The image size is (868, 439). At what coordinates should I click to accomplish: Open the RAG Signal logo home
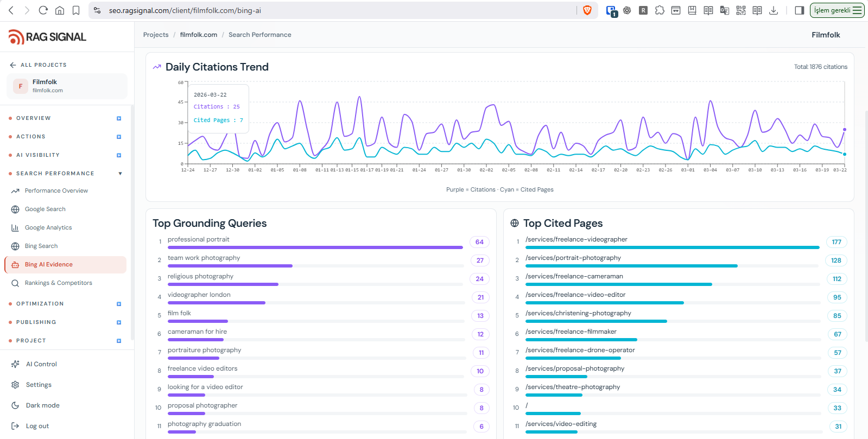[47, 37]
